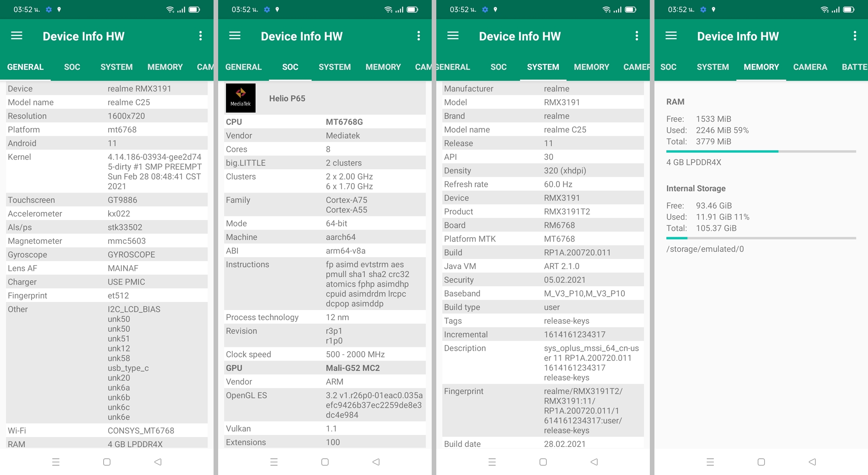Tap the Helio P65 title

coord(287,98)
